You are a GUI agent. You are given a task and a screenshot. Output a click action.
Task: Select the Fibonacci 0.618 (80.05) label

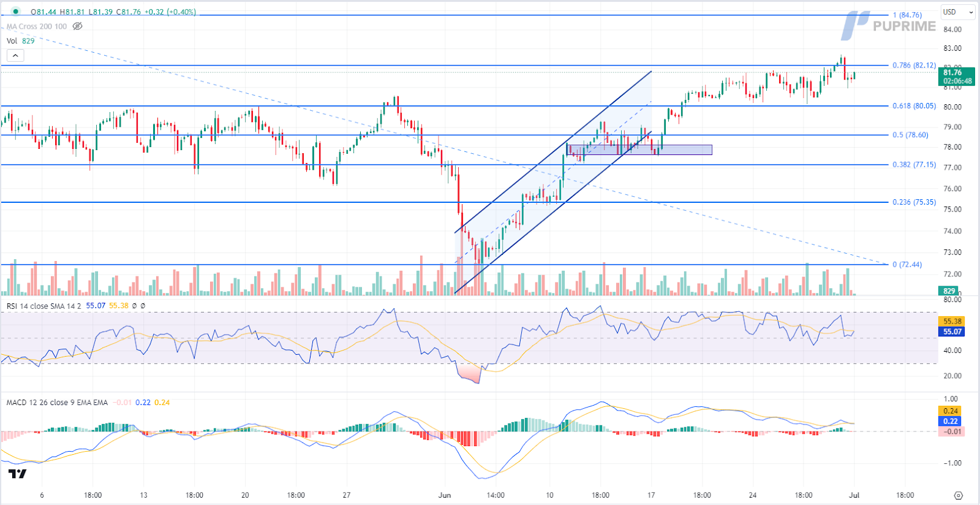click(914, 106)
